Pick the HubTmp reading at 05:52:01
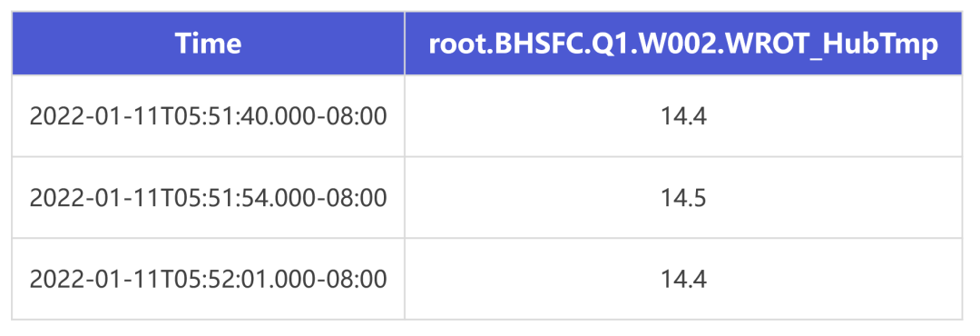The width and height of the screenshot is (980, 336). pos(683,279)
